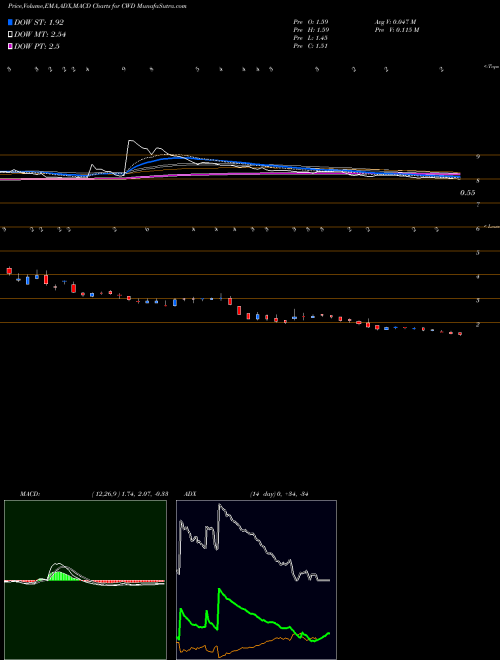The image size is (500, 660).
Task: Click the 'Pre V: 0.115 M' value
Action: click(397, 30)
